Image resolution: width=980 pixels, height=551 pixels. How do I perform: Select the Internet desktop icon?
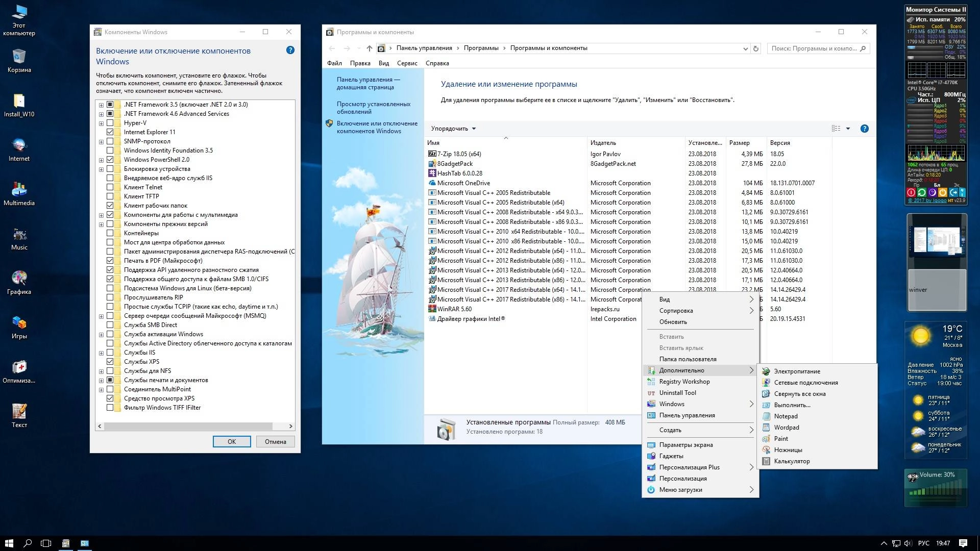19,149
